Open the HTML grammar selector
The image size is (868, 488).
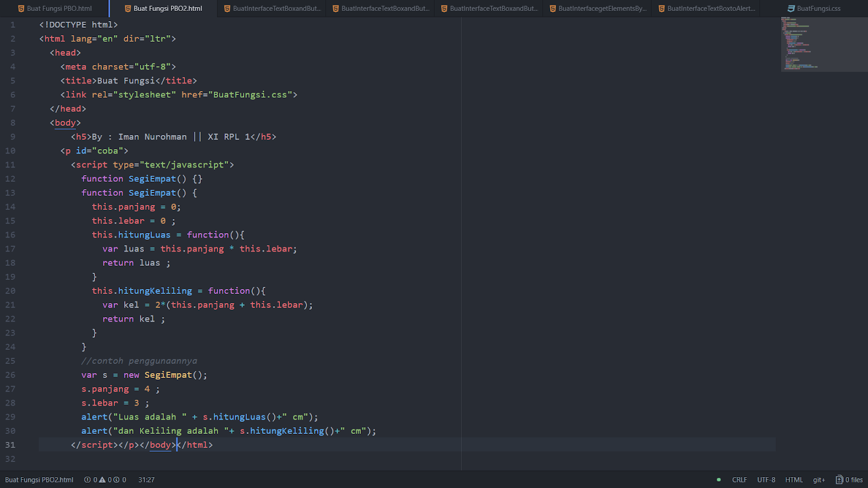794,480
